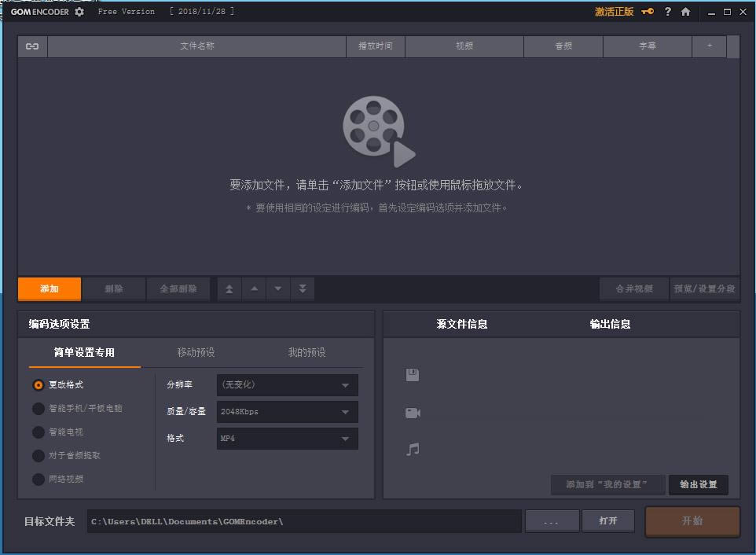This screenshot has height=555, width=756.
Task: Click the music note audio info icon
Action: click(413, 450)
